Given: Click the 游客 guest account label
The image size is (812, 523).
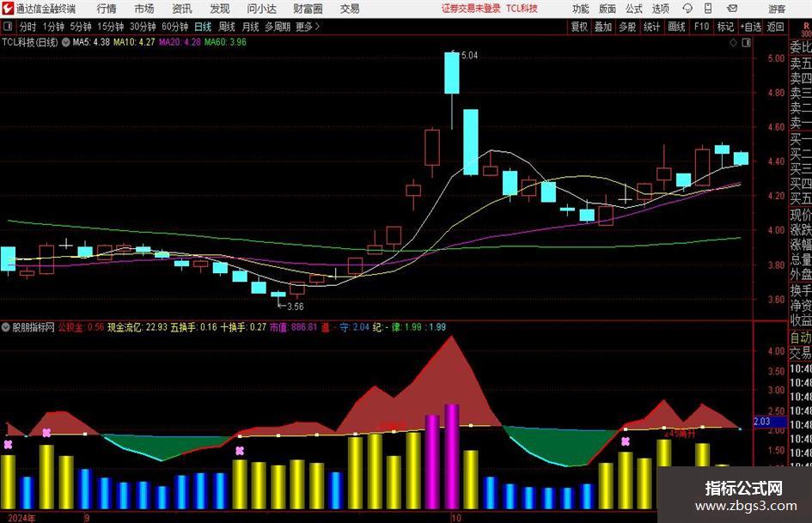Looking at the screenshot, I should [x=777, y=9].
